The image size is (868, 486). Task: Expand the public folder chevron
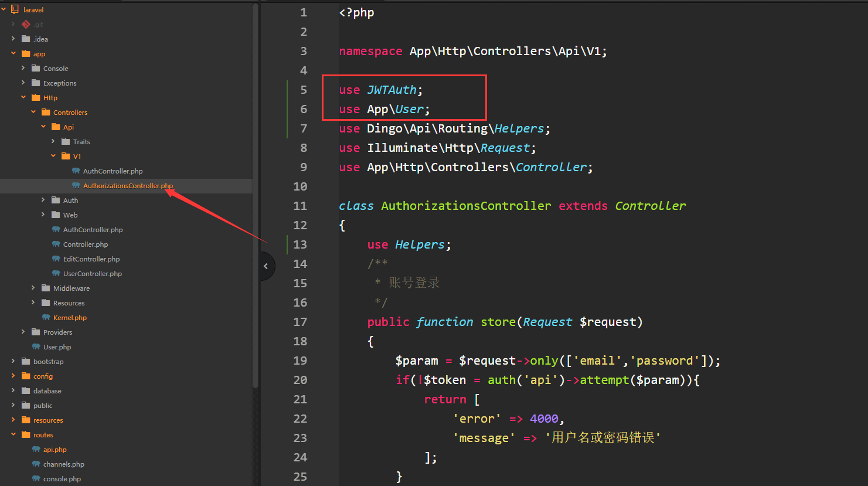pos(13,405)
